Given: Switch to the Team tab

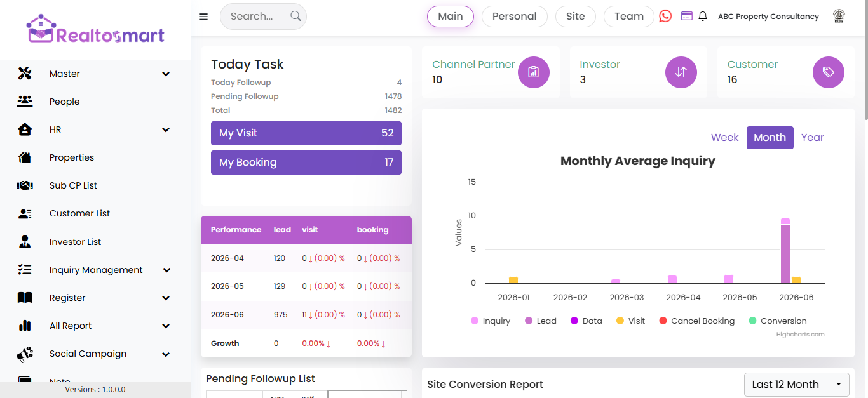Looking at the screenshot, I should click(x=629, y=17).
